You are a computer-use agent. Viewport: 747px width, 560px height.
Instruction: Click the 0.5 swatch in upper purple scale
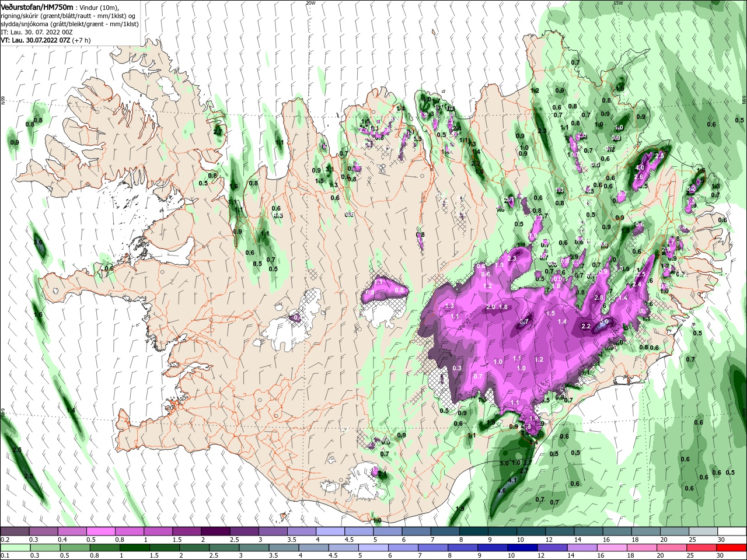tap(100, 531)
